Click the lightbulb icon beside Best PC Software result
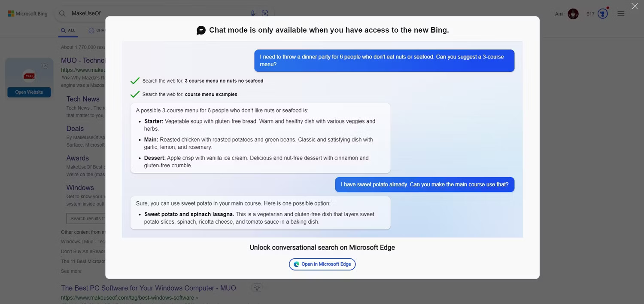Screen dimensions: 644x304 pyautogui.click(x=257, y=288)
